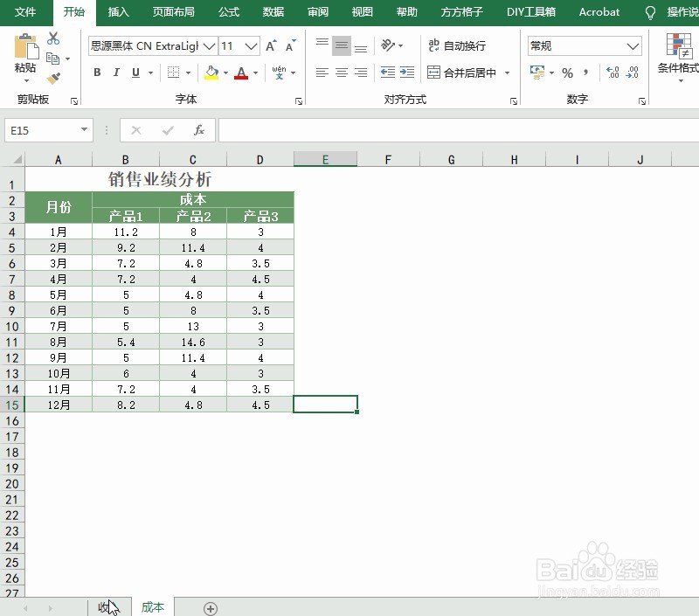Screen dimensions: 699x616
Task: Toggle Italic formatting
Action: click(x=116, y=73)
